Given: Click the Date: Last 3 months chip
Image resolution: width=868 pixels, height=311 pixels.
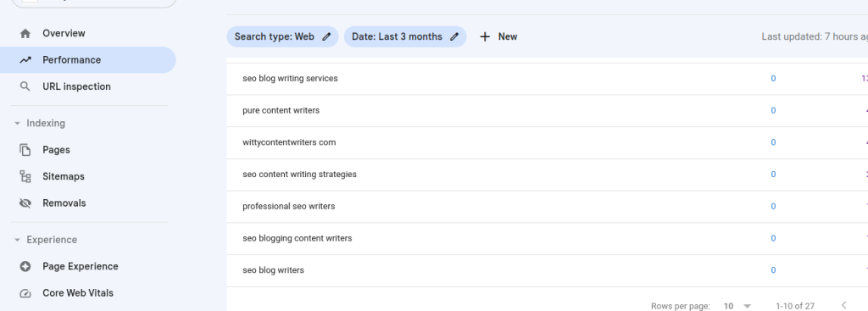Looking at the screenshot, I should pyautogui.click(x=405, y=36).
